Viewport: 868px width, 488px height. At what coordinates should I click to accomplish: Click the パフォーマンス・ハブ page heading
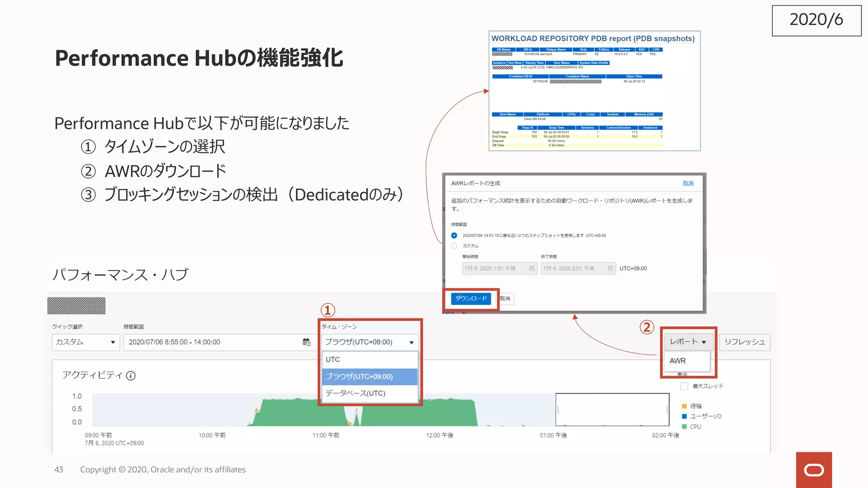[x=120, y=274]
